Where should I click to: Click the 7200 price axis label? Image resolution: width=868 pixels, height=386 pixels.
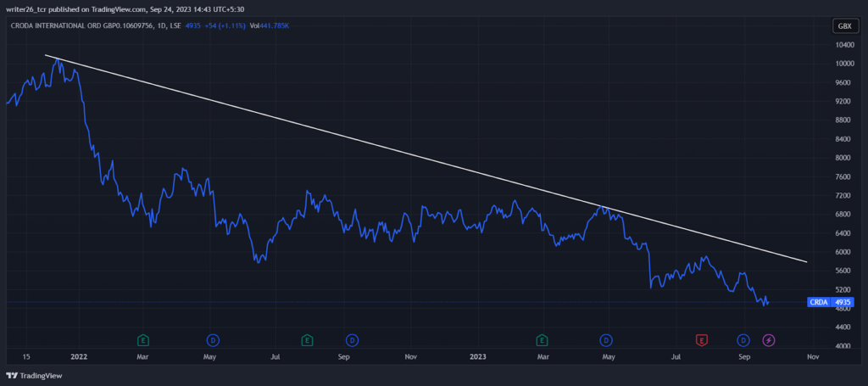[x=843, y=195]
